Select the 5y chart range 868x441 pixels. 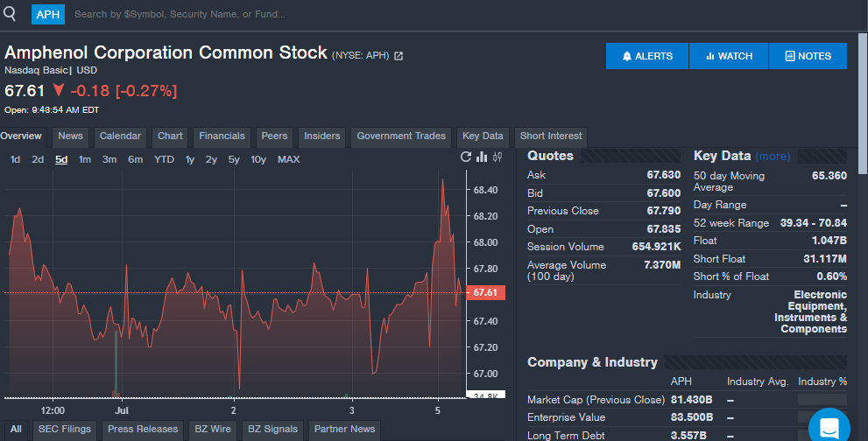(234, 159)
